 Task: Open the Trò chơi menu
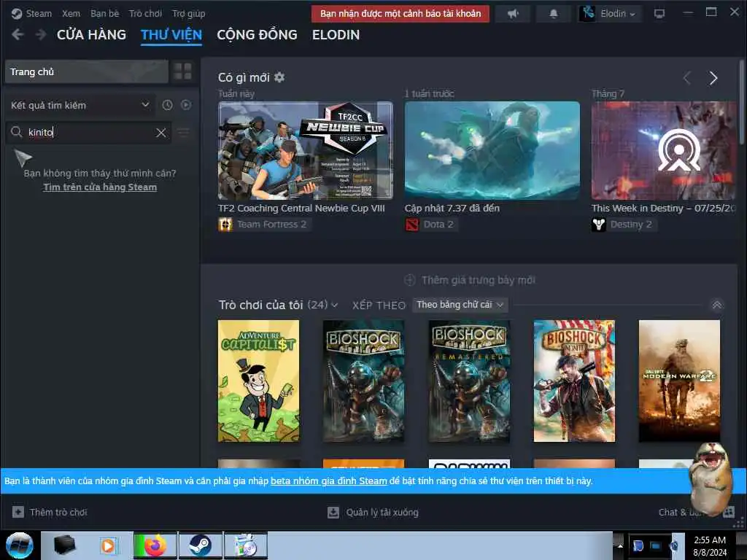(x=145, y=14)
